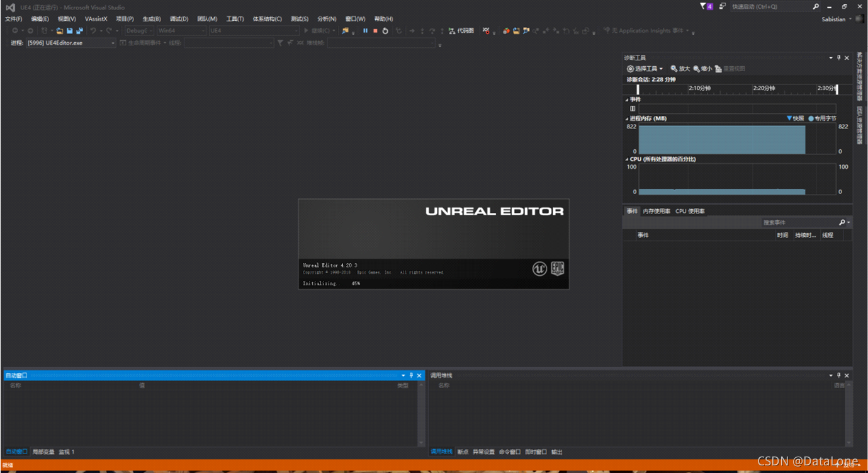
Task: Switch to the 输出 tab
Action: point(557,452)
